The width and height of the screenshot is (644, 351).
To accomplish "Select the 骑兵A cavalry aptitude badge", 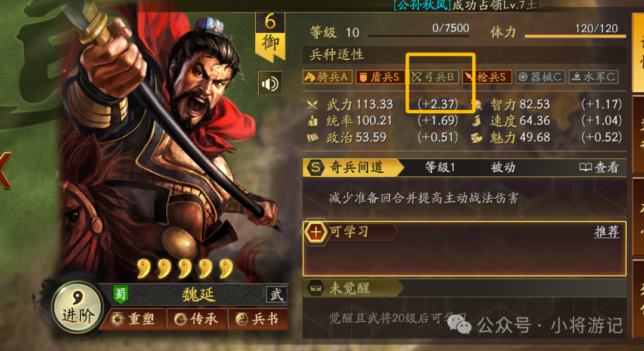I will click(x=327, y=77).
